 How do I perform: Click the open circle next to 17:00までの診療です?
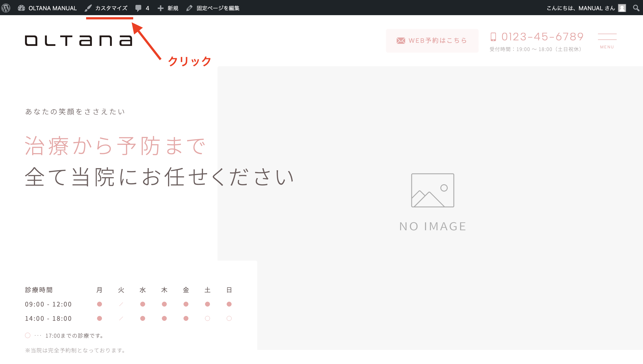click(27, 335)
